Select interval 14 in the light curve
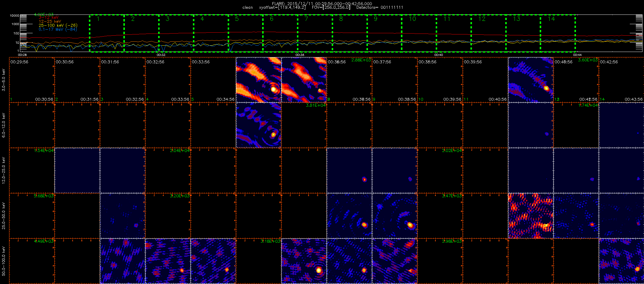The width and height of the screenshot is (644, 284). [x=558, y=33]
